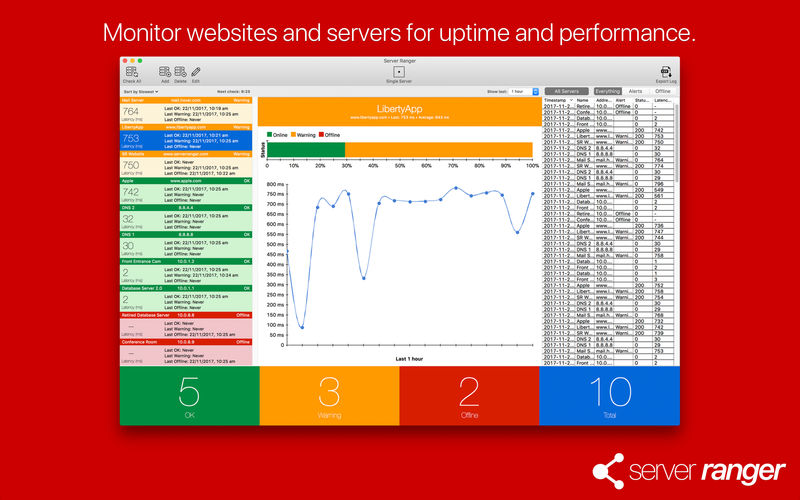The height and width of the screenshot is (500, 800).
Task: Switch to the Offline log filter tab
Action: point(662,91)
